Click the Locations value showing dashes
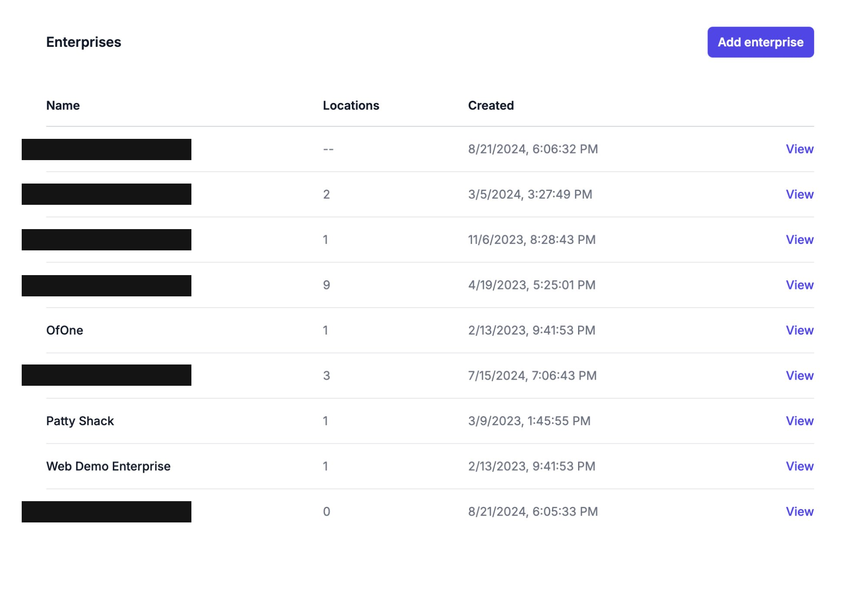This screenshot has height=591, width=868. [x=327, y=149]
